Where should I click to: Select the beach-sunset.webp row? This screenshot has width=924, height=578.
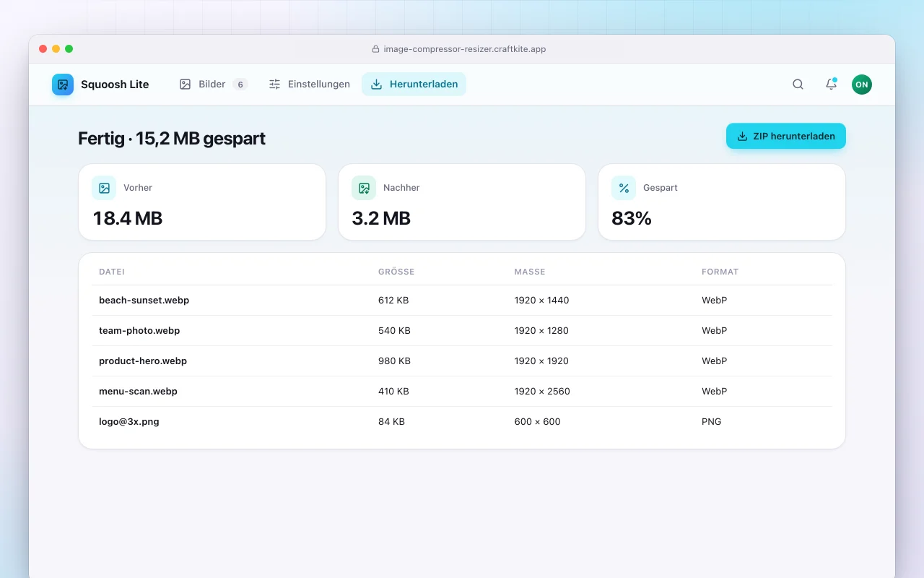tap(462, 300)
